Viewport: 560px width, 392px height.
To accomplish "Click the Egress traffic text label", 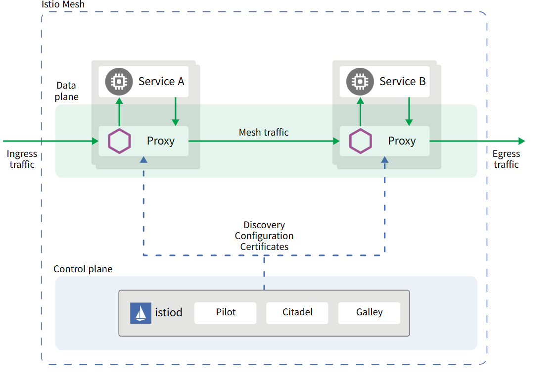I will coord(506,159).
